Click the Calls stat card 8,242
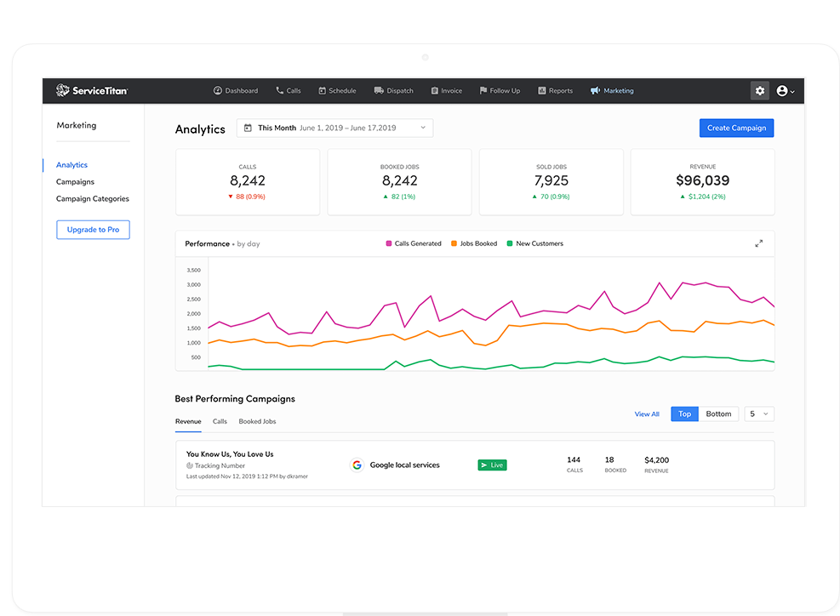Screen dimensions: 840x616 pyautogui.click(x=248, y=182)
